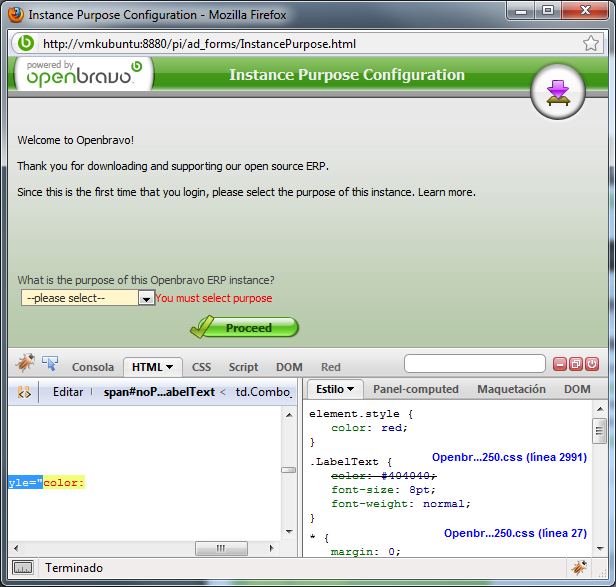
Task: Click the powered by Openbravo logo
Action: click(x=84, y=73)
